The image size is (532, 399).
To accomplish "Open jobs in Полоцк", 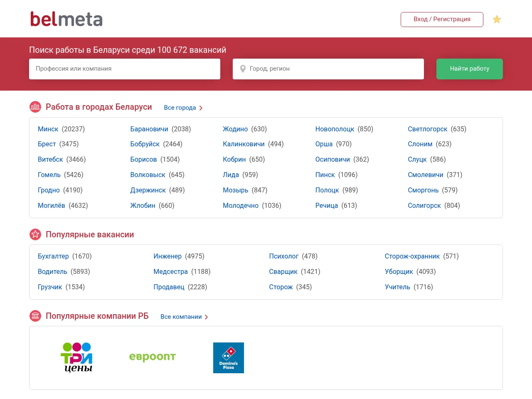I will [x=327, y=190].
